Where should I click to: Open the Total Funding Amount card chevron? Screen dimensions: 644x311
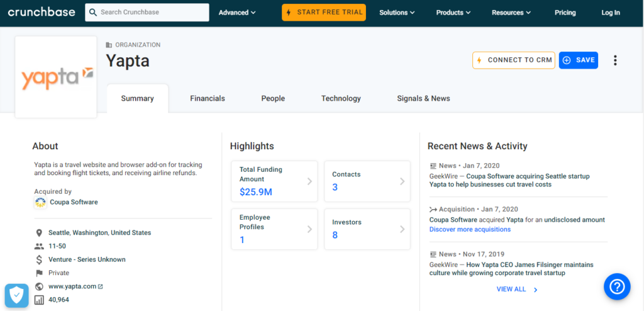[x=309, y=181]
